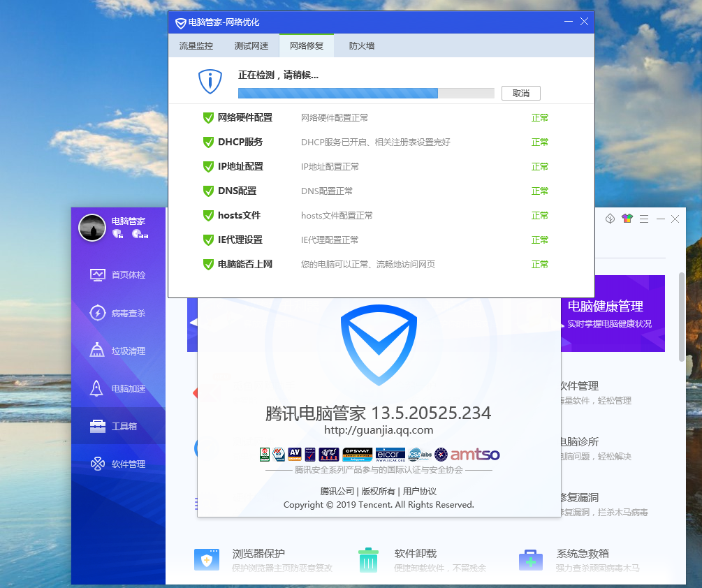Open the 修复漏洞 entry in the main window

coord(604,504)
